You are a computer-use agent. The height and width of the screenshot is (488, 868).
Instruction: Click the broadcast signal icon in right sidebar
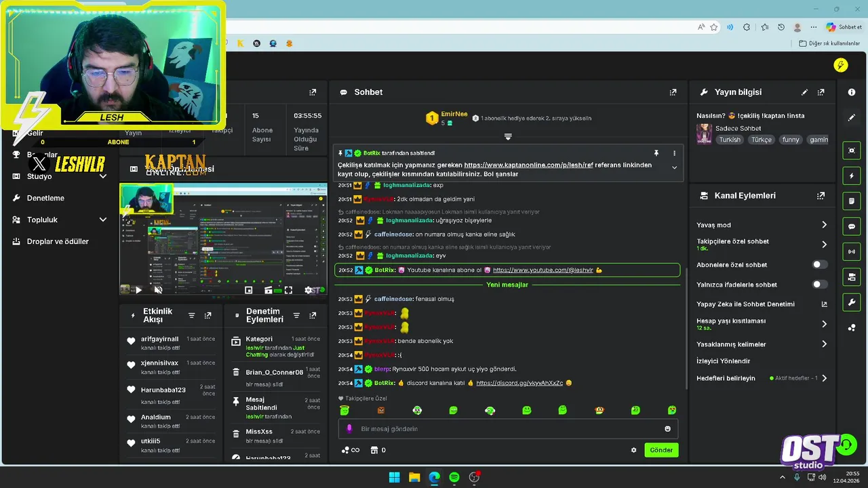coord(852,251)
